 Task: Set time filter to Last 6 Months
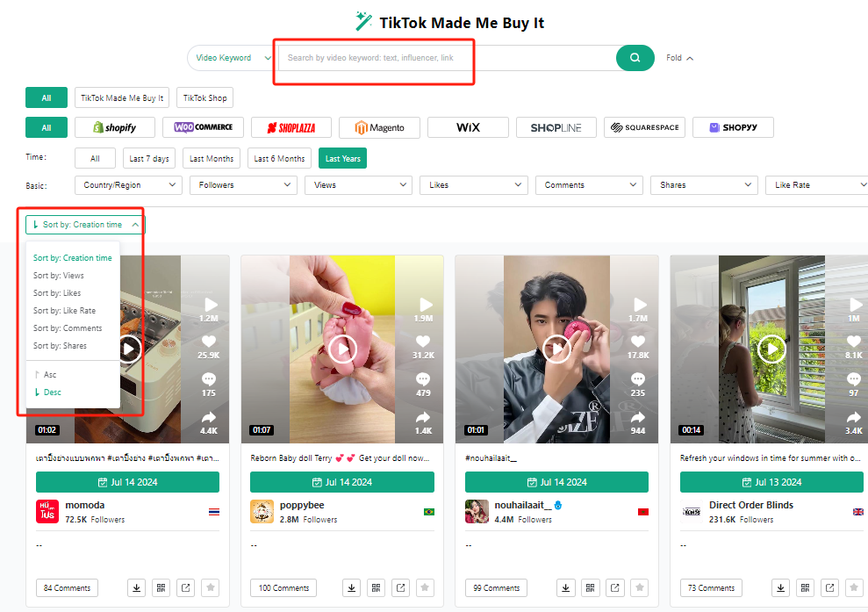point(279,158)
